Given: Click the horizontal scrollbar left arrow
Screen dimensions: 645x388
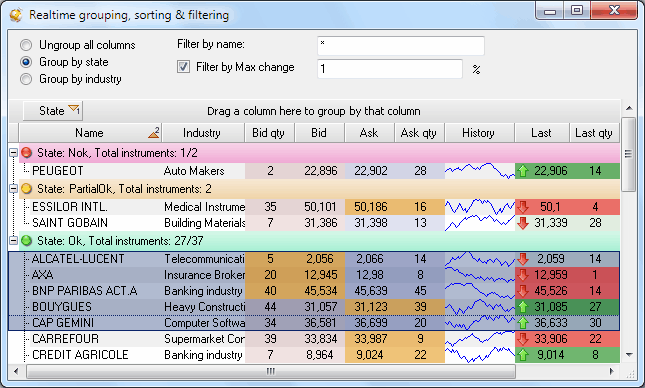Looking at the screenshot, I should click(16, 371).
